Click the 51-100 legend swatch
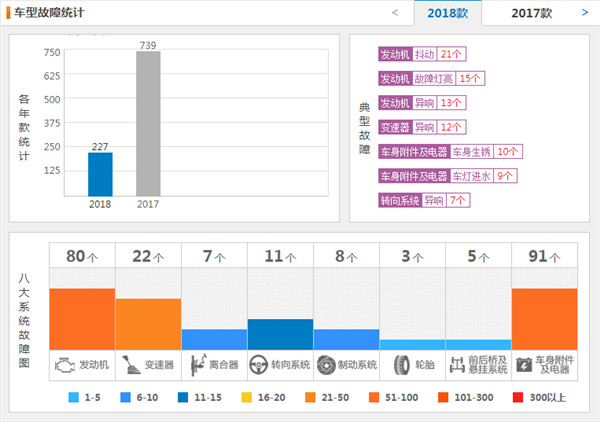Screen dimensions: 600x422 (x=374, y=397)
